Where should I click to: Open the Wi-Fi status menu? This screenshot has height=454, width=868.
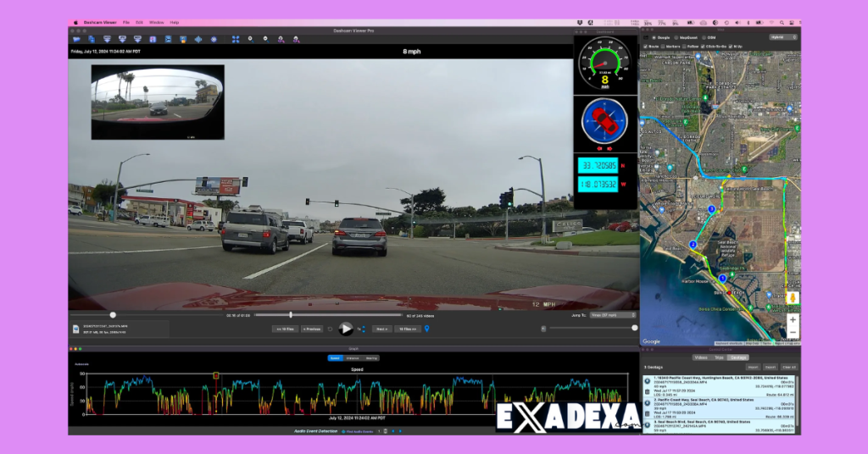point(771,23)
